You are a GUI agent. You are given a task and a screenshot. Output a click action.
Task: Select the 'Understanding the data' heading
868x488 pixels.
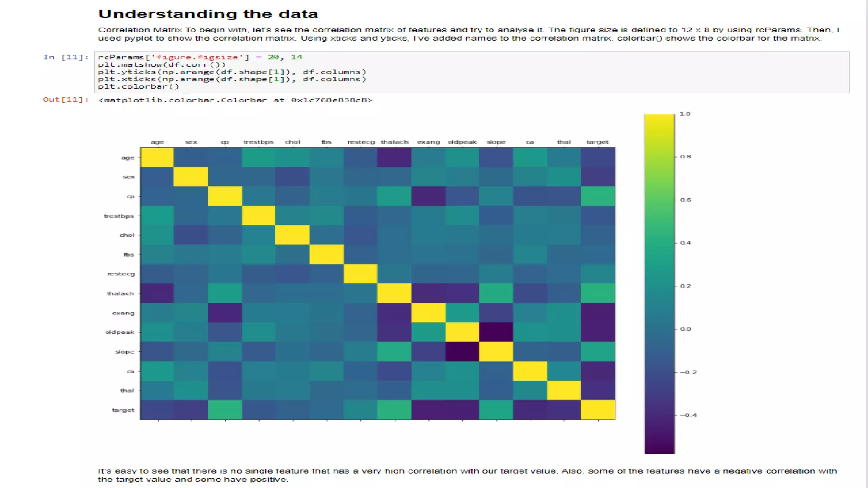(208, 14)
